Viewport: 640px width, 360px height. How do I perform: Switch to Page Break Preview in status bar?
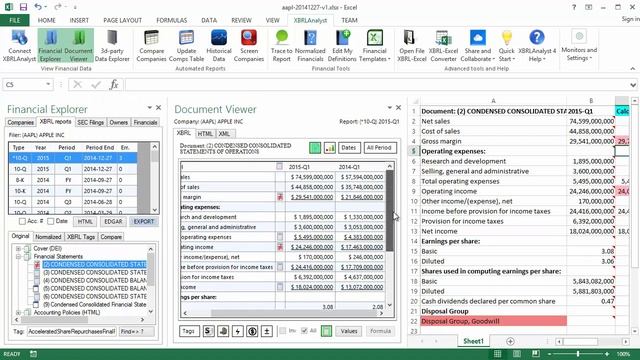pyautogui.click(x=536, y=354)
